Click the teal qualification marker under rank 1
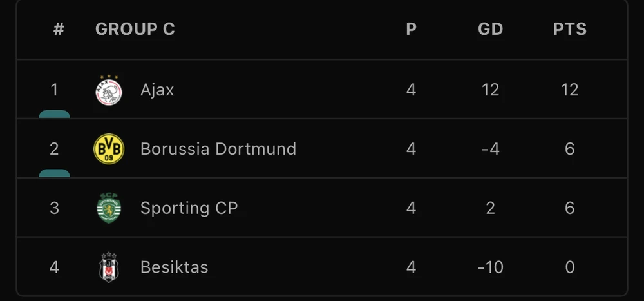644x301 pixels. coord(54,114)
